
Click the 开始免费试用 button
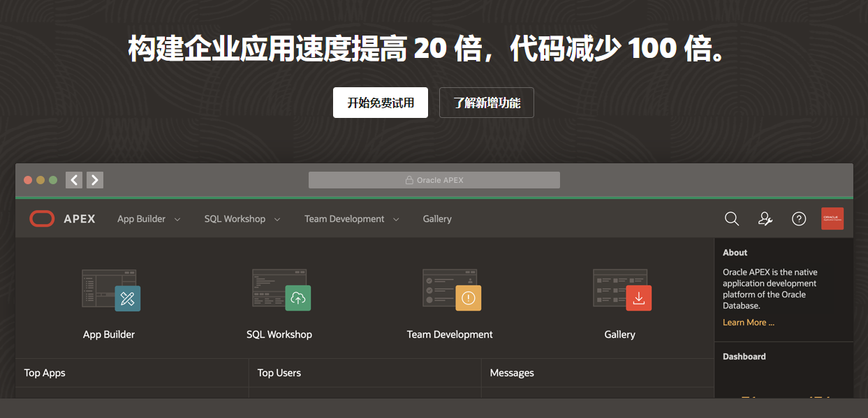381,103
